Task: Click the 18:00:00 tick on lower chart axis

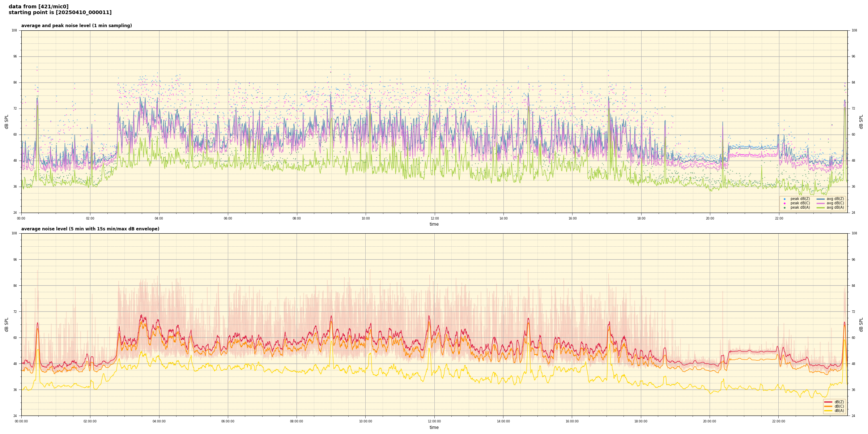Action: pos(641,421)
